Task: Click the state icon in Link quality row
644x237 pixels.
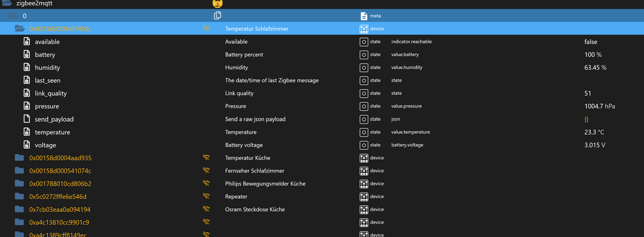Action: coord(364,93)
